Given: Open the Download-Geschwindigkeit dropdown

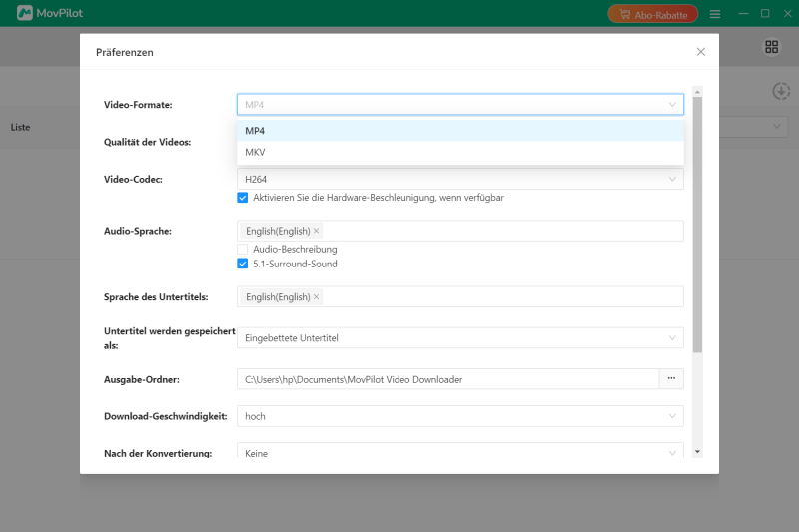Looking at the screenshot, I should click(x=460, y=416).
